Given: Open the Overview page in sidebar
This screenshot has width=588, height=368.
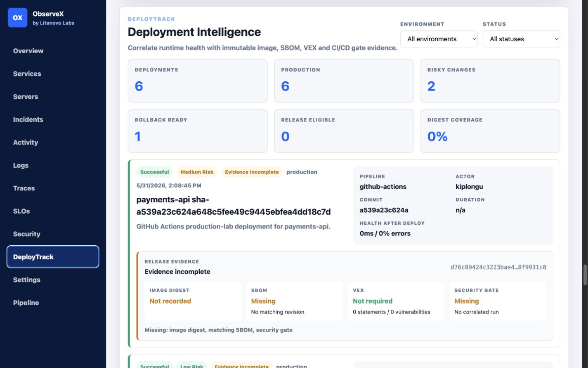Looking at the screenshot, I should [28, 51].
